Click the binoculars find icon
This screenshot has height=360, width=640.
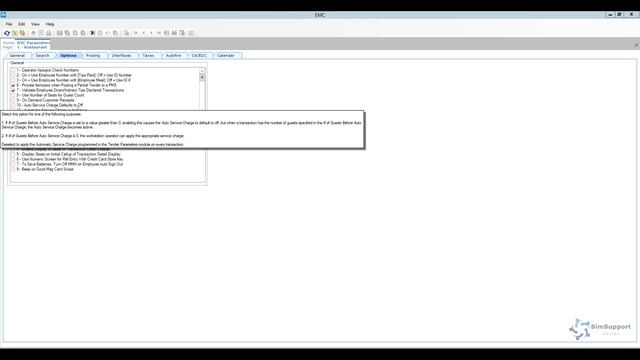174,33
